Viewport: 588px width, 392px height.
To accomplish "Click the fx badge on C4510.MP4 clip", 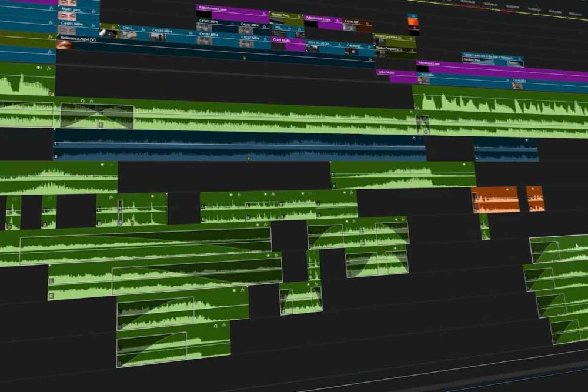I will [x=191, y=33].
